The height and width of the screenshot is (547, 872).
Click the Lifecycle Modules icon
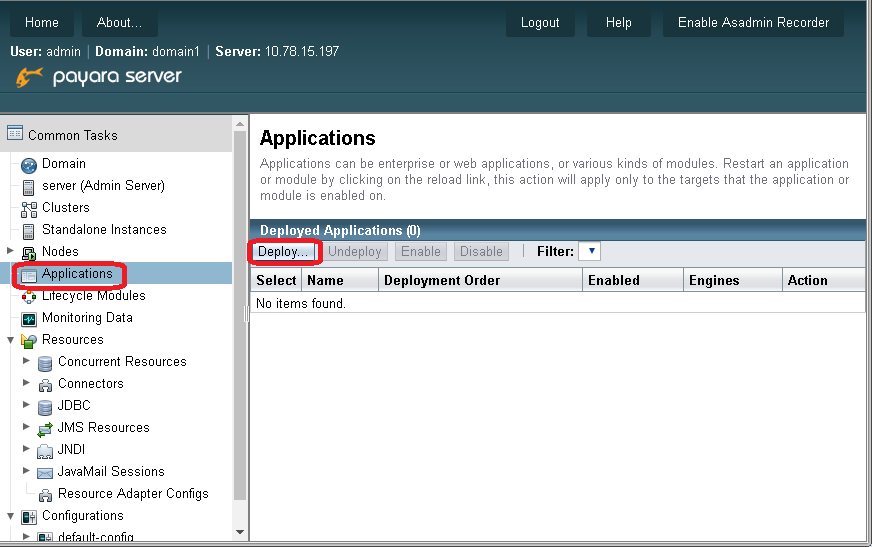coord(29,297)
